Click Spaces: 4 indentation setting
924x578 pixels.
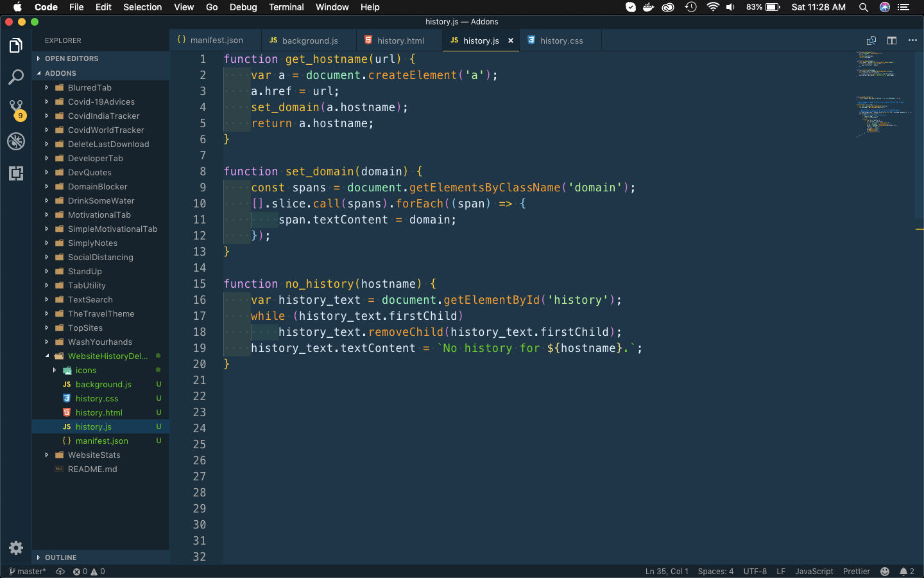click(x=715, y=572)
